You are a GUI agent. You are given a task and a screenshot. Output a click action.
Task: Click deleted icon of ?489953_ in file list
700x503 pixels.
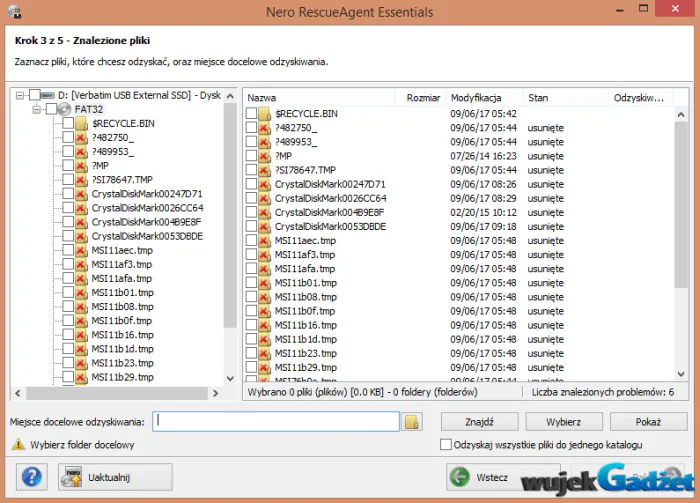pyautogui.click(x=265, y=142)
